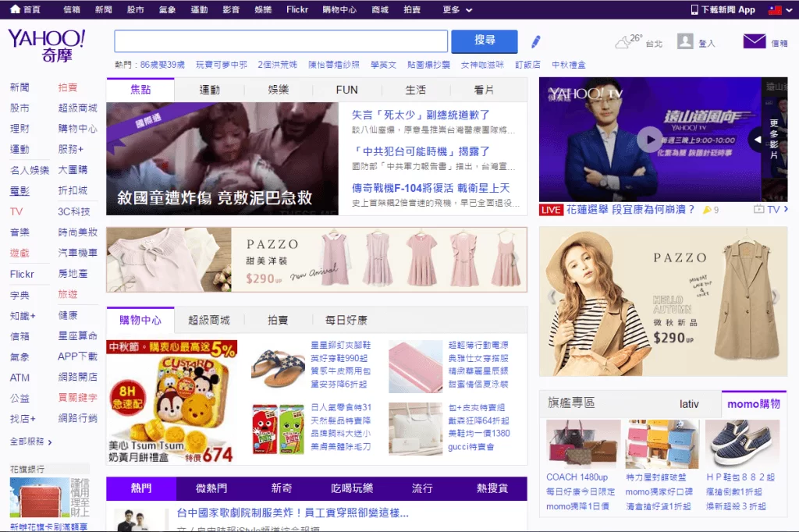Click the pink power bank thumbnail
Screen dimensions: 799x532
(415, 367)
